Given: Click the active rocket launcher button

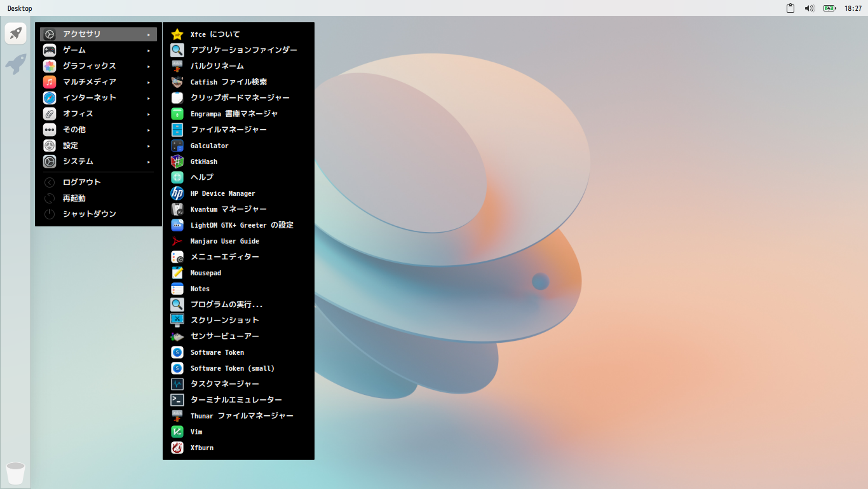Looking at the screenshot, I should pos(16,33).
